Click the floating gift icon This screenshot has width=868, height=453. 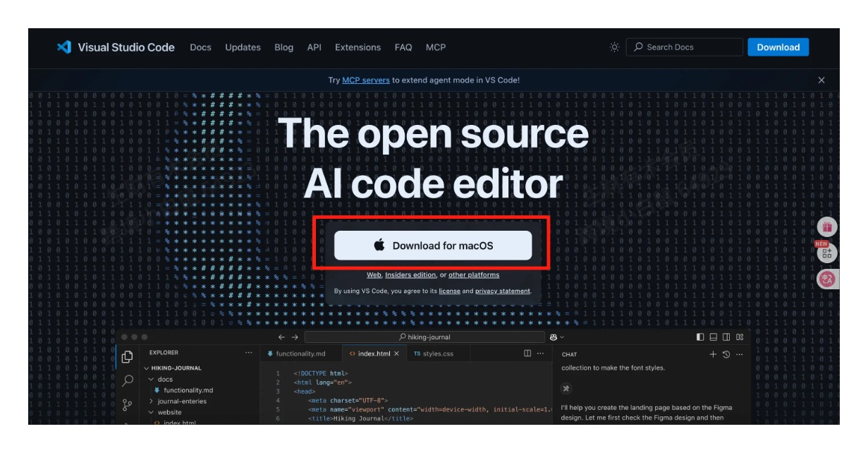[827, 227]
